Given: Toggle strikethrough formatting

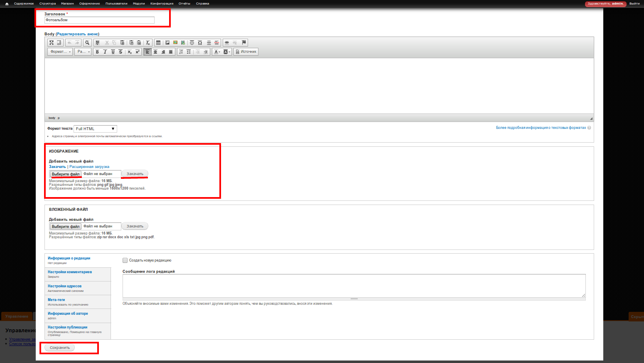Looking at the screenshot, I should [120, 52].
